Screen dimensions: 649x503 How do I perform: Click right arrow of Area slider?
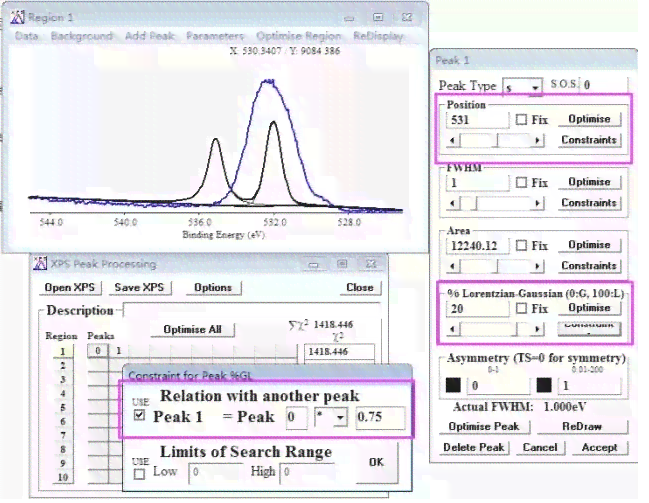(x=537, y=266)
